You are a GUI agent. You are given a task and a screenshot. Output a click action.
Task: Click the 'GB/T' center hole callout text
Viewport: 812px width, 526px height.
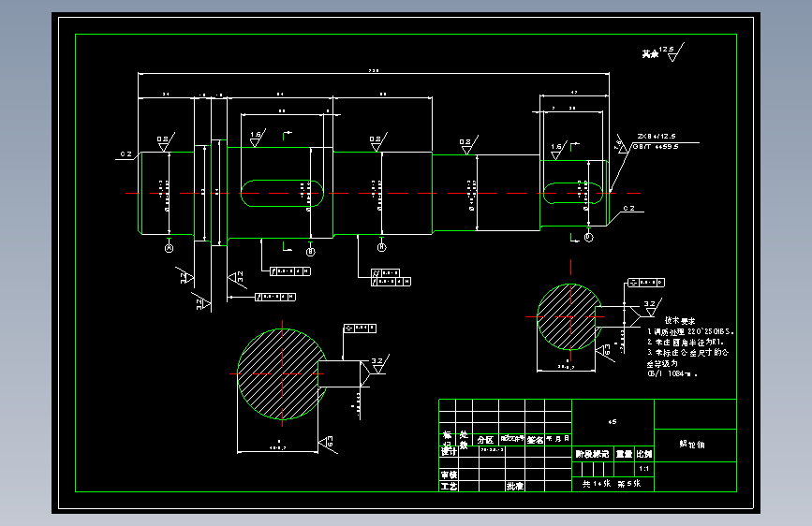pos(656,147)
